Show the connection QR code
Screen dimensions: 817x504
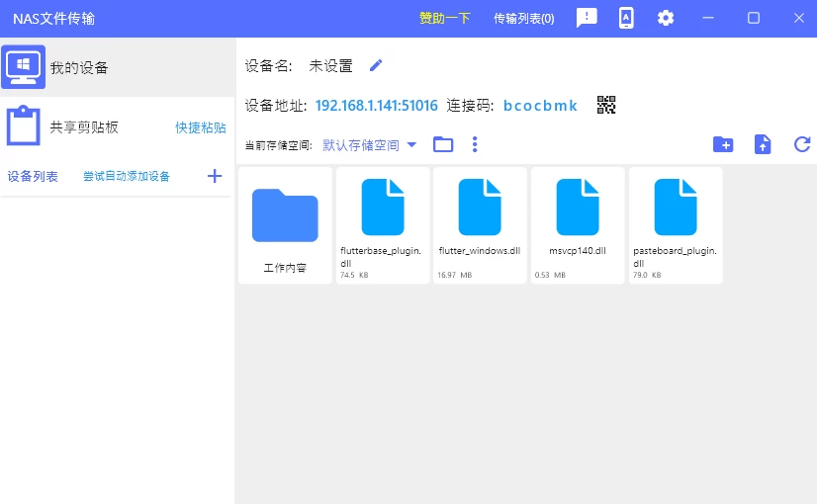click(606, 105)
